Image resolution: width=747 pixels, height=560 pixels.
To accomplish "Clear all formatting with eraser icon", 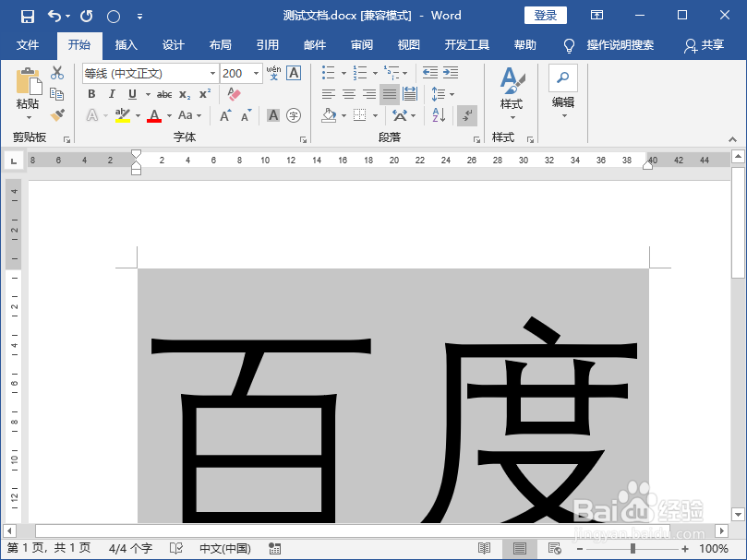I will click(234, 94).
